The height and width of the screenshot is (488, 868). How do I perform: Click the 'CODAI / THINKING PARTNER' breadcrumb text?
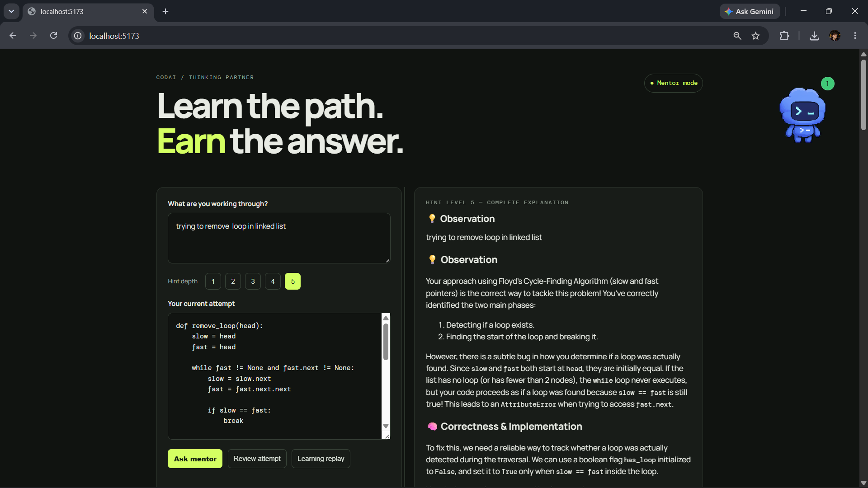tap(205, 77)
